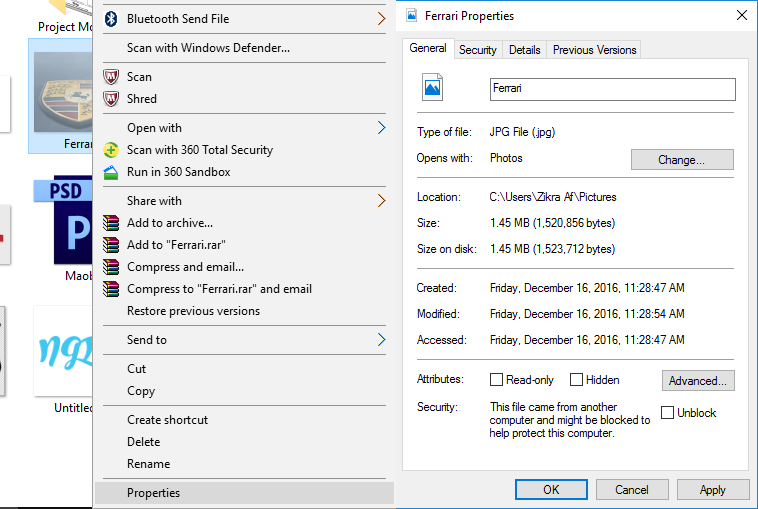The height and width of the screenshot is (509, 758).
Task: Select the PSD file icon on desktop
Action: coord(63,220)
